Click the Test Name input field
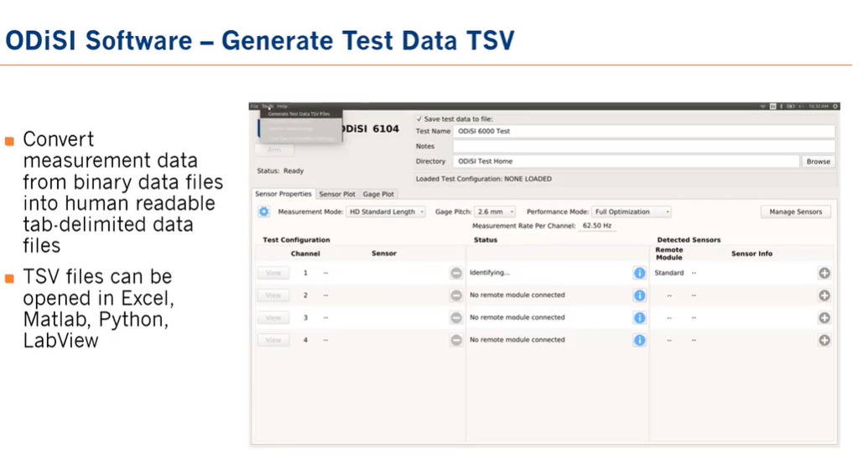868x455 pixels. pyautogui.click(x=643, y=132)
